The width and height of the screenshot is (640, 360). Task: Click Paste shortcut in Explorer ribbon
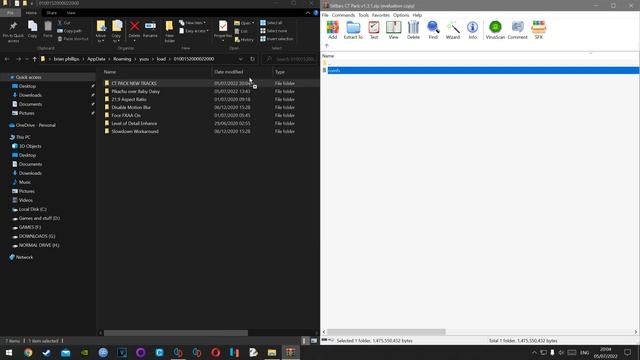tap(73, 39)
